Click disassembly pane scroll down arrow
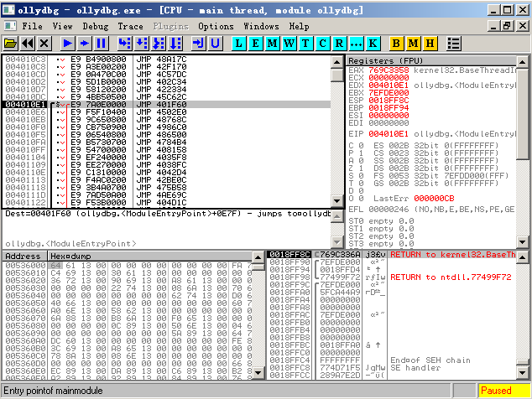Screen dimensions: 532x399 pos(337,200)
